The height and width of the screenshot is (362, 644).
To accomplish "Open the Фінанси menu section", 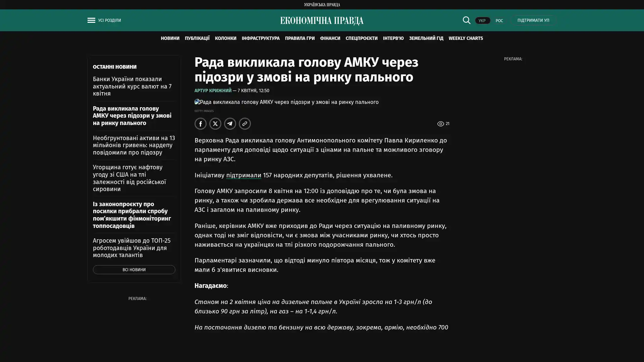I will point(330,39).
